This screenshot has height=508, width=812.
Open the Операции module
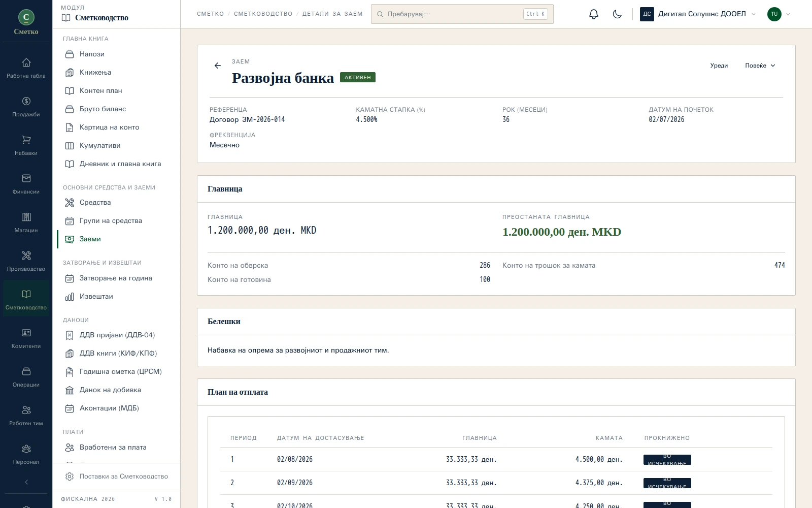coord(26,376)
